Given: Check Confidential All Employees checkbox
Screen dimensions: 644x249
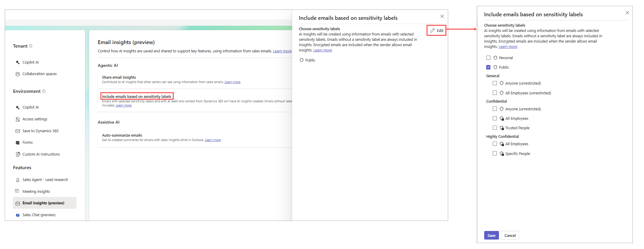Looking at the screenshot, I should (x=495, y=118).
